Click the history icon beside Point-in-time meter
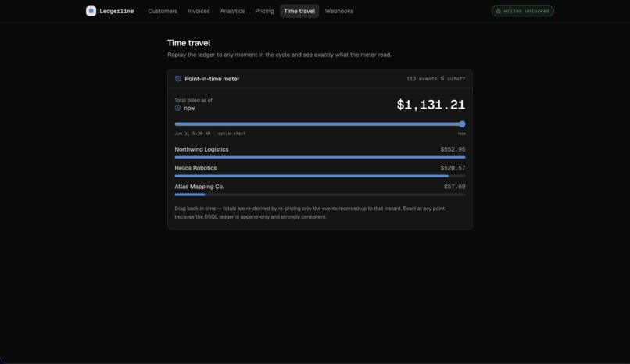 click(178, 79)
